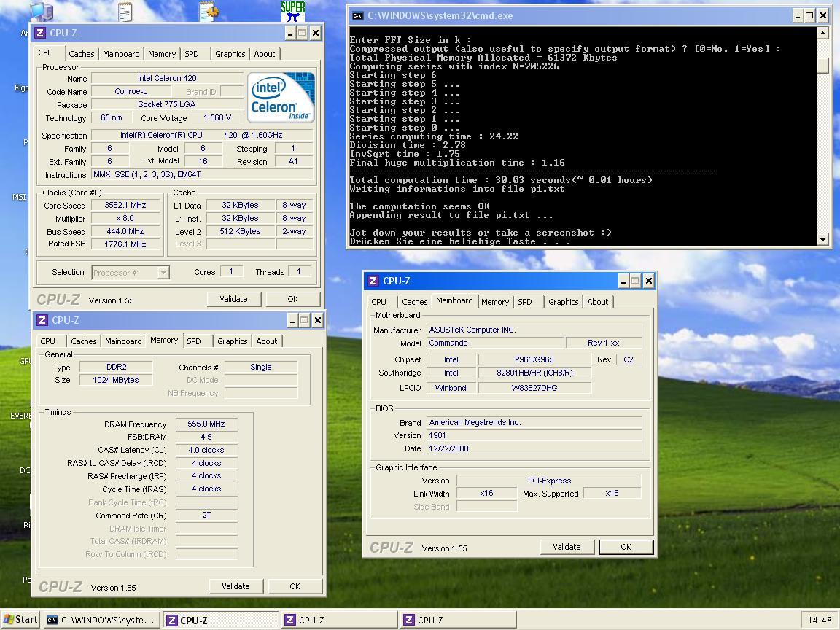The image size is (840, 630).
Task: Select SPD tab in CPU window
Action: pos(192,54)
